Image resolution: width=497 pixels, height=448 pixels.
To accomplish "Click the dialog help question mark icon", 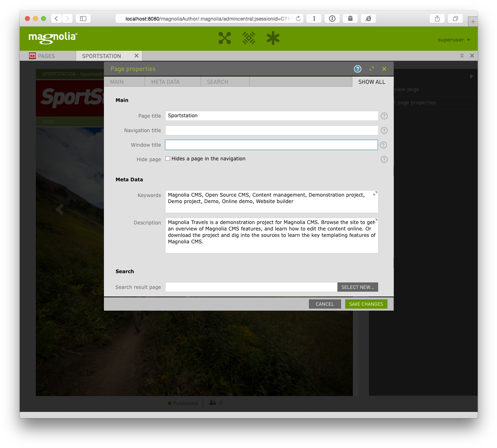I will pyautogui.click(x=358, y=69).
